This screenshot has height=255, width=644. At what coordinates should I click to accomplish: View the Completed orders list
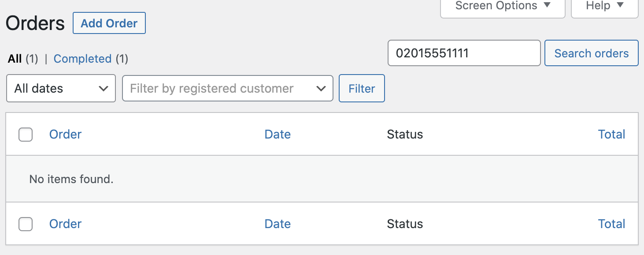[x=82, y=58]
